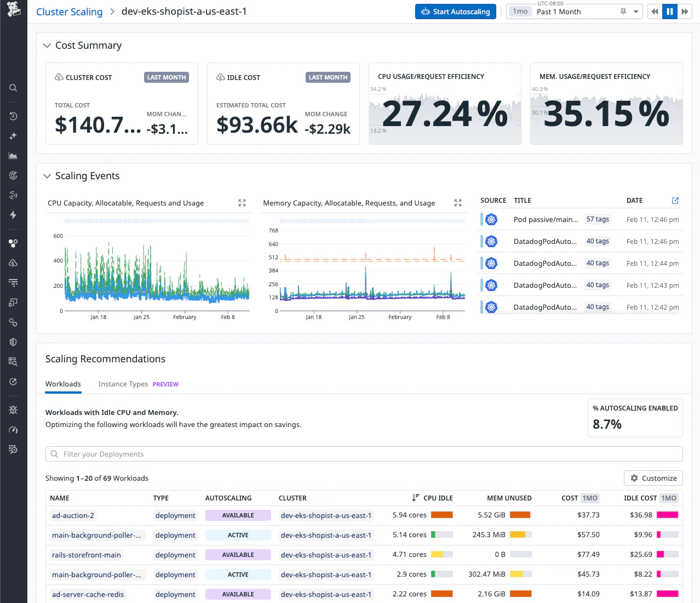Collapse the Scaling Events section
This screenshot has height=603, width=700.
pyautogui.click(x=47, y=176)
